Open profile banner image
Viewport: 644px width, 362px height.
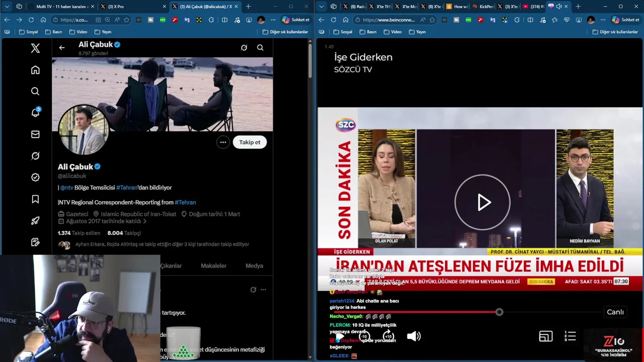(x=163, y=95)
